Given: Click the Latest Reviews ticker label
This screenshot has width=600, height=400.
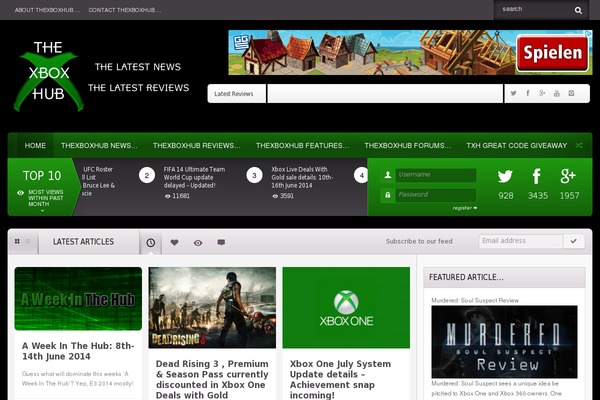Looking at the screenshot, I should (x=234, y=94).
